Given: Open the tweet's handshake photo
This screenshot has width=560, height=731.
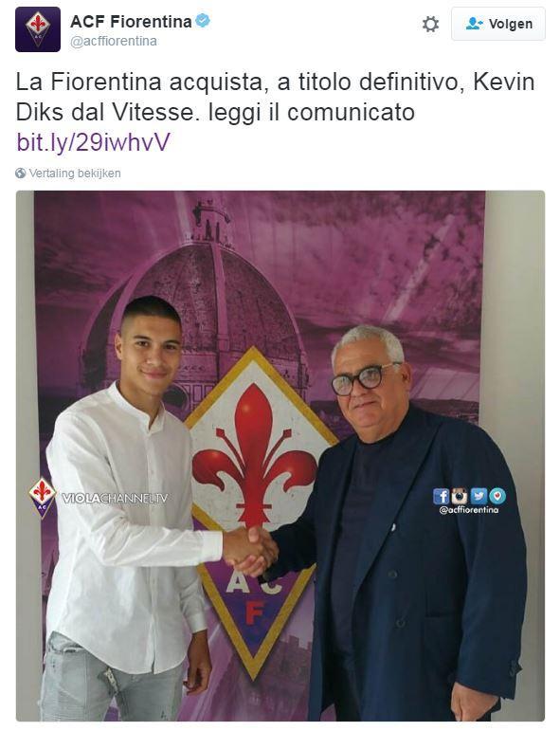Looking at the screenshot, I should coord(280,455).
